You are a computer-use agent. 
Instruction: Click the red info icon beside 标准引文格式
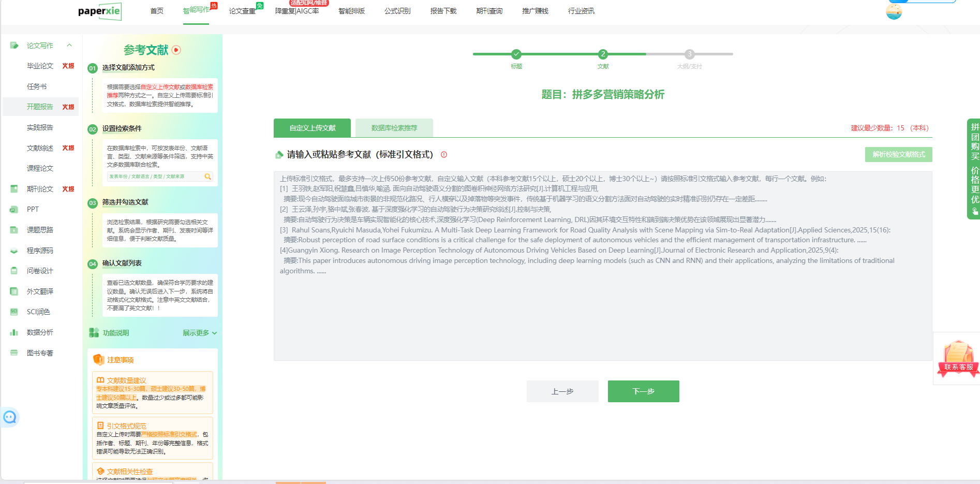coord(444,155)
